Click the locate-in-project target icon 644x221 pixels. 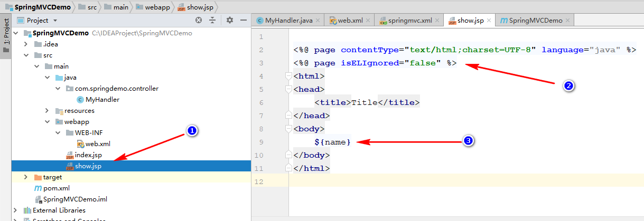[x=199, y=21]
